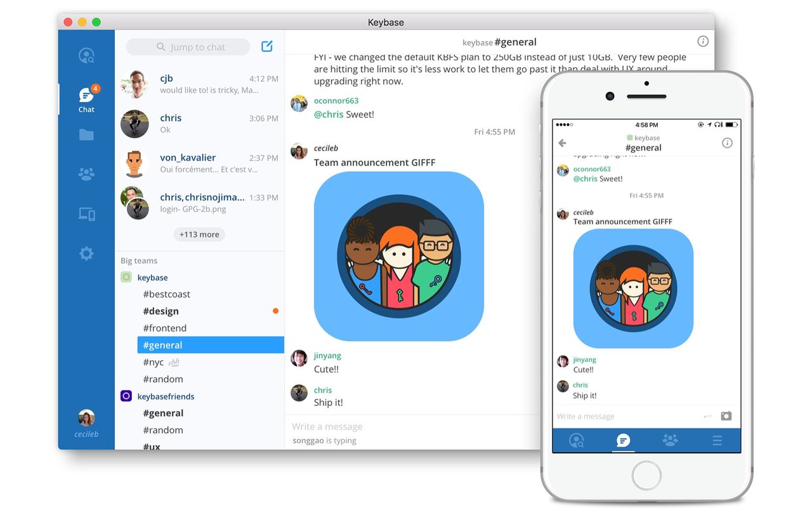812x513 pixels.
Task: Open the von_kavalier conversation
Action: (x=200, y=164)
